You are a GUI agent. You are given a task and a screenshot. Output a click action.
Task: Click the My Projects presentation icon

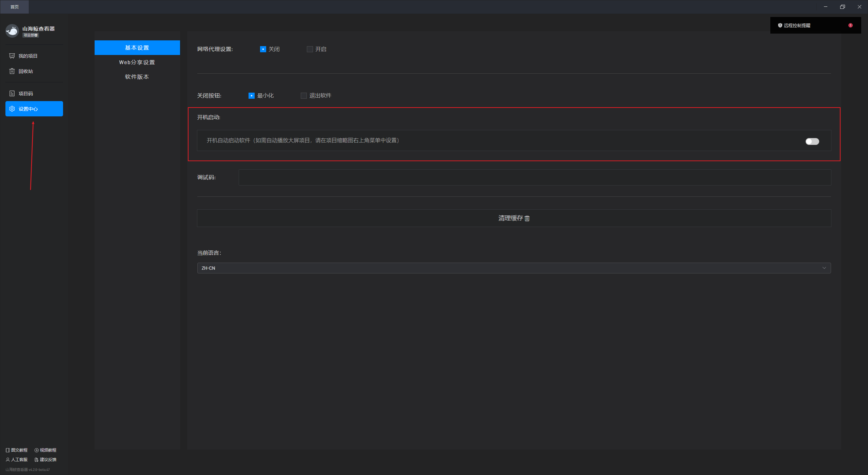pos(12,56)
